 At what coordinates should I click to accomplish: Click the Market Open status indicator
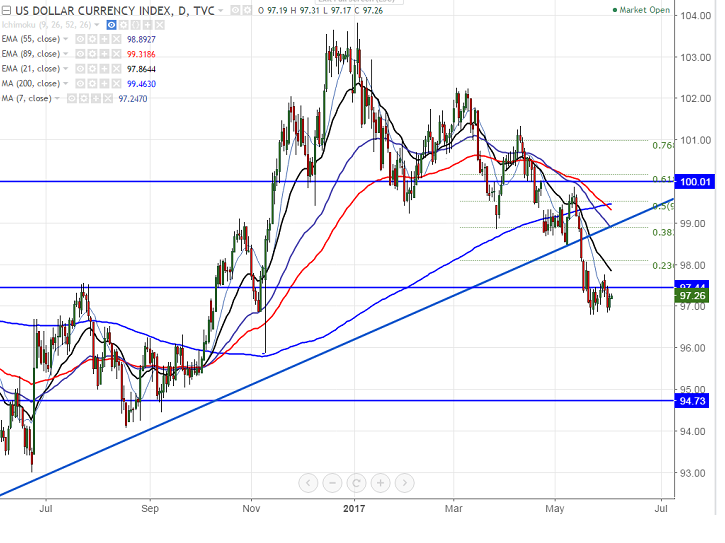coord(641,10)
